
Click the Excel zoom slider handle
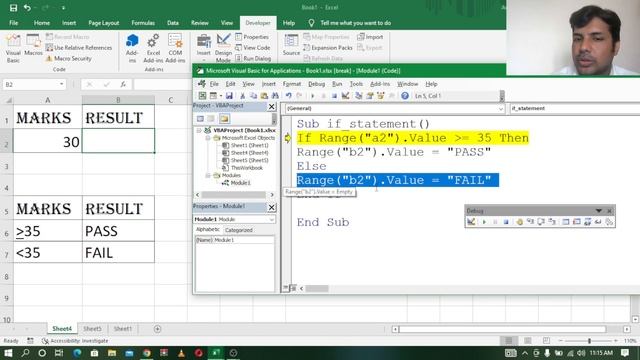click(589, 340)
